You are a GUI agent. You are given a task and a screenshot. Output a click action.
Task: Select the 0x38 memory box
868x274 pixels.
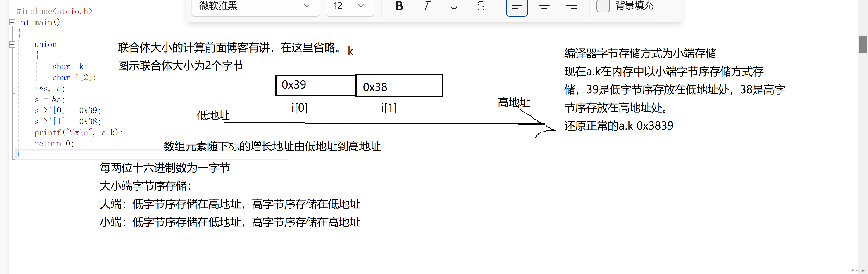[x=399, y=86]
